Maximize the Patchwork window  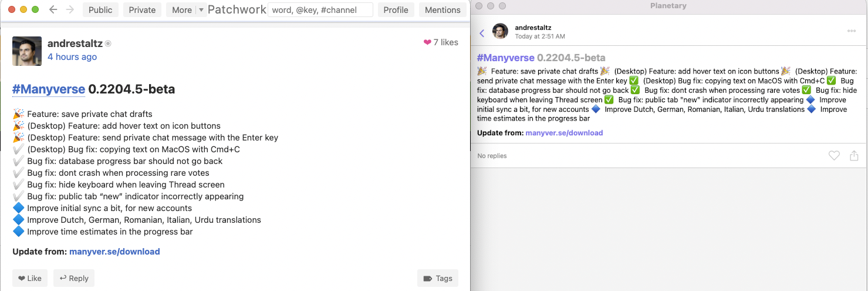pyautogui.click(x=35, y=10)
